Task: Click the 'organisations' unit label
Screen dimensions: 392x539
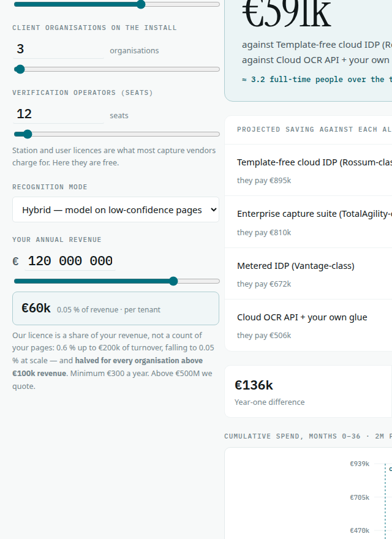Action: click(x=135, y=50)
